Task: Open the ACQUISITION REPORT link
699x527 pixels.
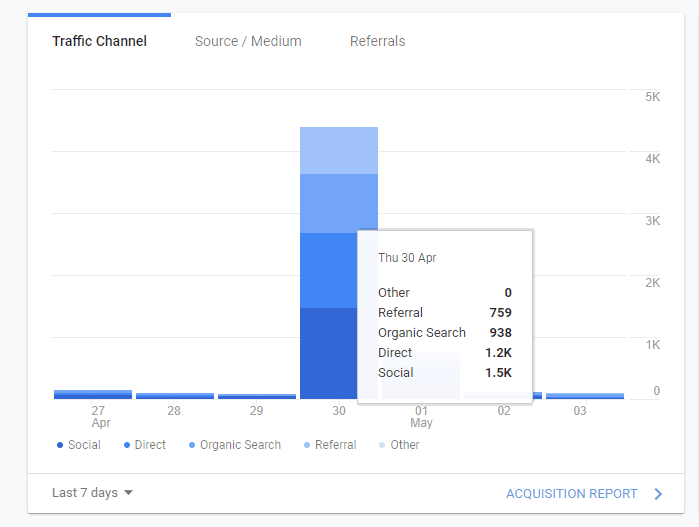Action: [572, 494]
